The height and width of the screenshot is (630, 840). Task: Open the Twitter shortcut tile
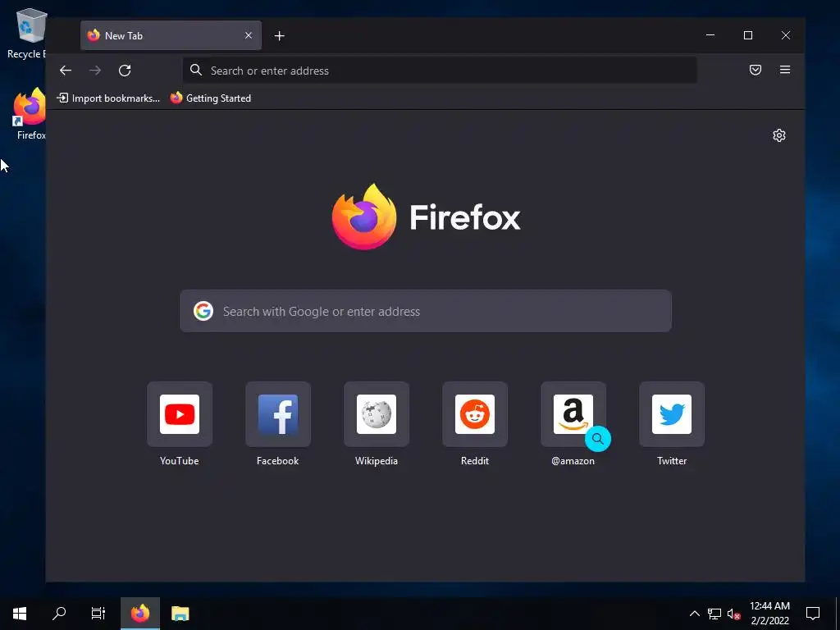tap(672, 414)
